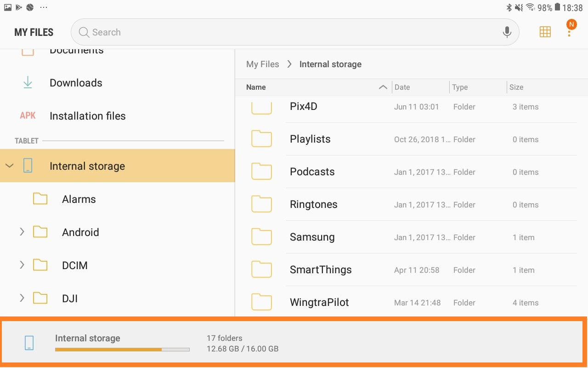Go to My Files in breadcrumb
The width and height of the screenshot is (588, 368).
(x=262, y=64)
